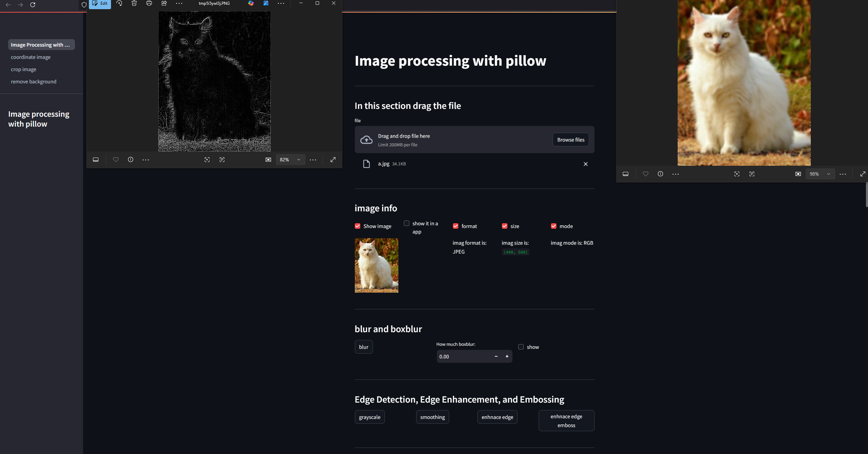Click the Browse files button
868x454 pixels.
[x=571, y=140]
